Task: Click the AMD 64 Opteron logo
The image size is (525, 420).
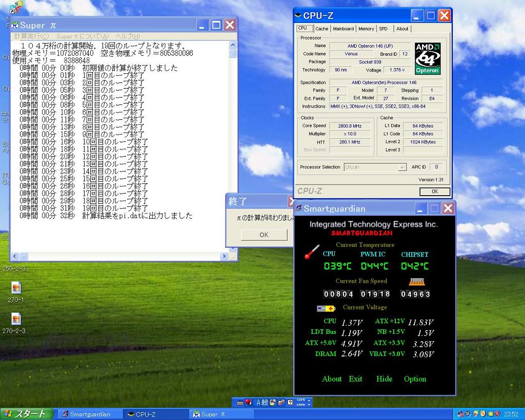Action: [x=428, y=58]
